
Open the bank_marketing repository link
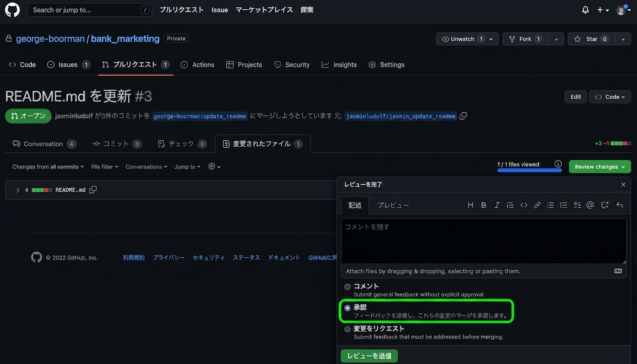tap(125, 39)
